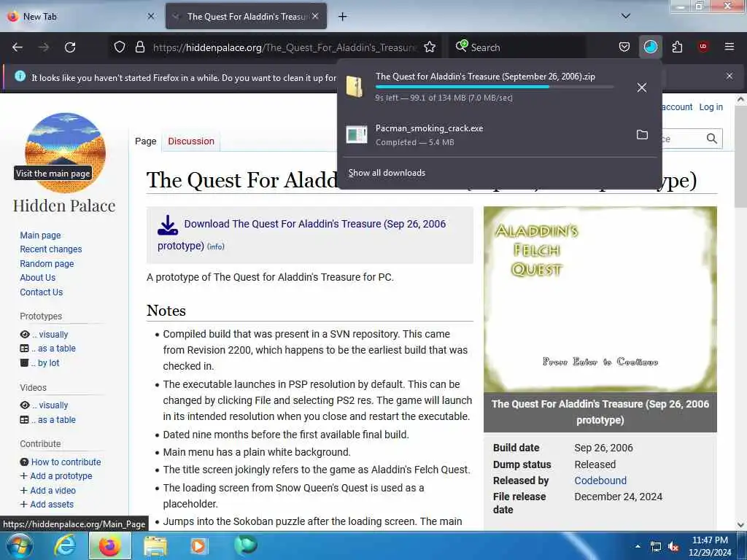
Task: Click the muted volume tray icon
Action: point(673,547)
